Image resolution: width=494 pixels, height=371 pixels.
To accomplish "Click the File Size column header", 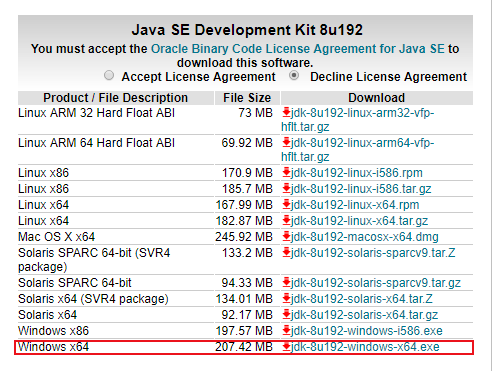I will [x=247, y=98].
